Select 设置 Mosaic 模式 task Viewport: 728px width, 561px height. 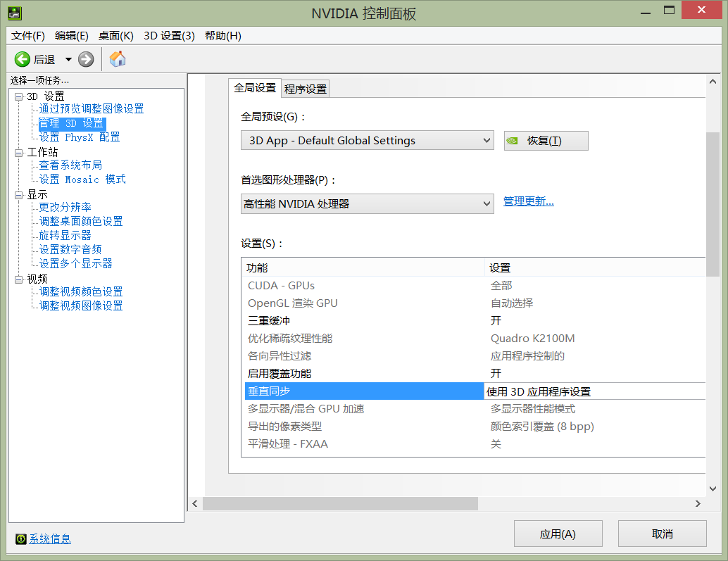[82, 179]
